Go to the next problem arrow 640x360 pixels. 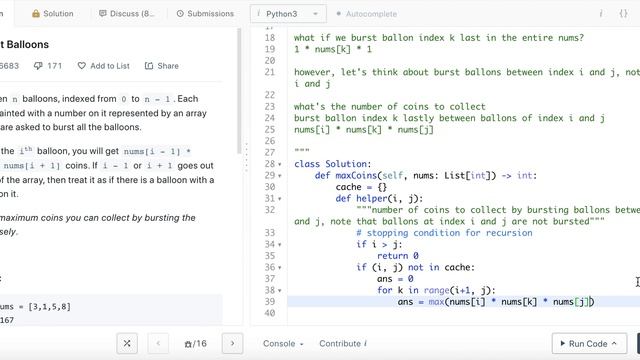pos(233,343)
